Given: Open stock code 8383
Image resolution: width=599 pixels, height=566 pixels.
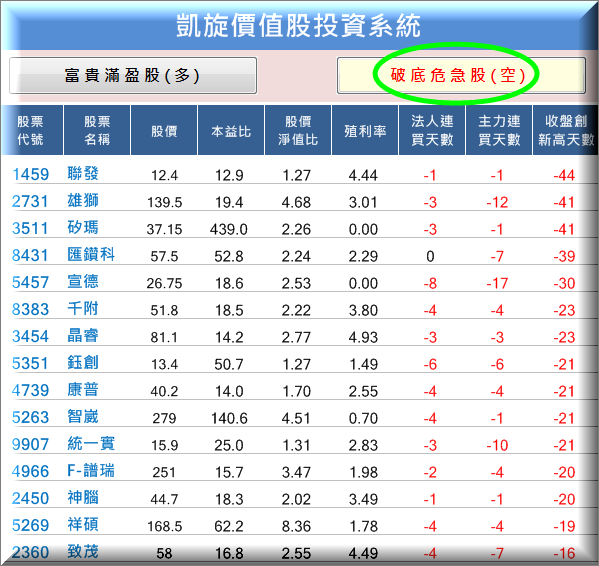Looking at the screenshot, I should [x=31, y=309].
